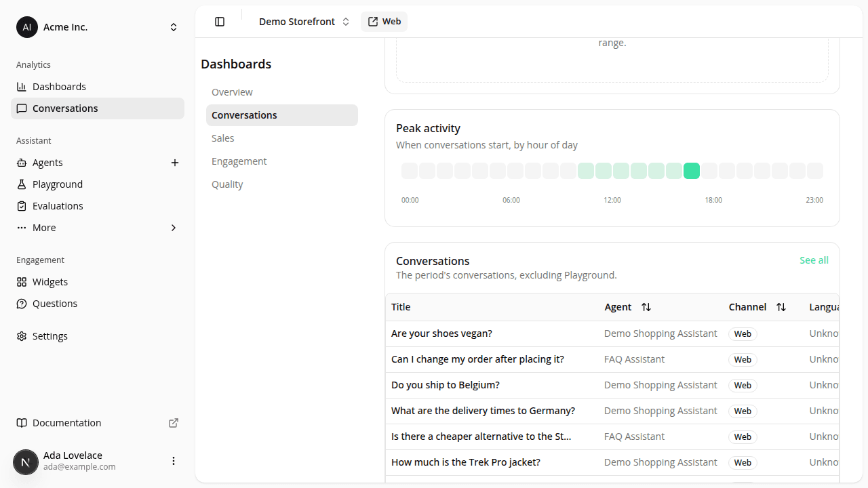Click the Web badge in Belgium row

pyautogui.click(x=743, y=386)
